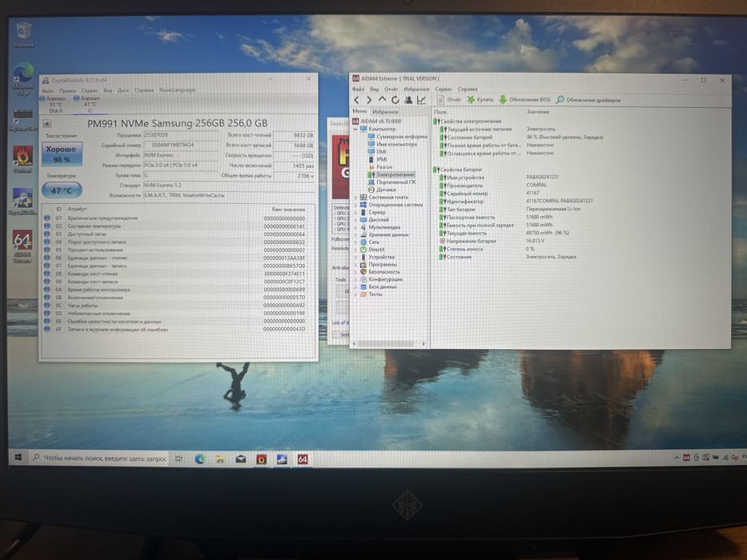Switch to AIDA64 Меню tab

359,111
